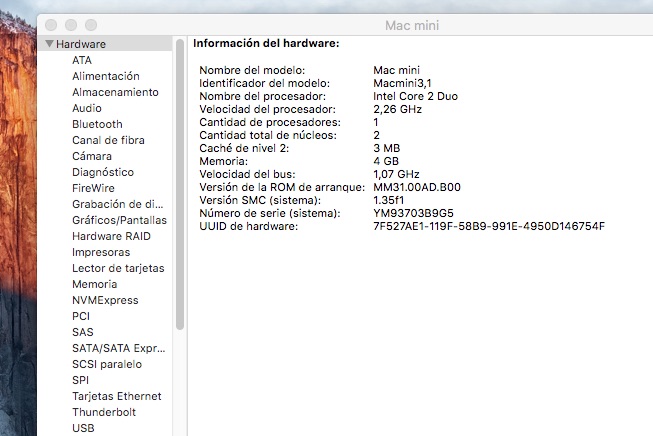The width and height of the screenshot is (653, 436).
Task: Select NVMExpress in the sidebar
Action: click(x=105, y=300)
